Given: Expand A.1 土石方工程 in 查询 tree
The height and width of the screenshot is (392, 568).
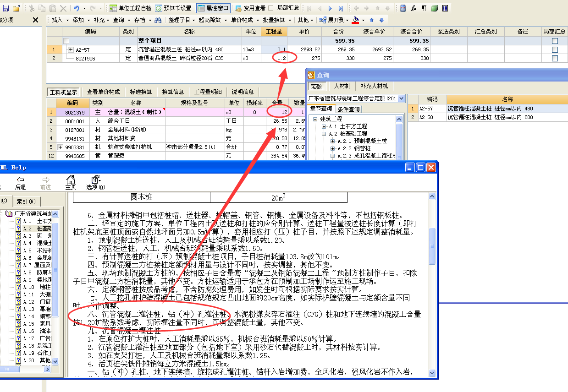Looking at the screenshot, I should [x=324, y=126].
